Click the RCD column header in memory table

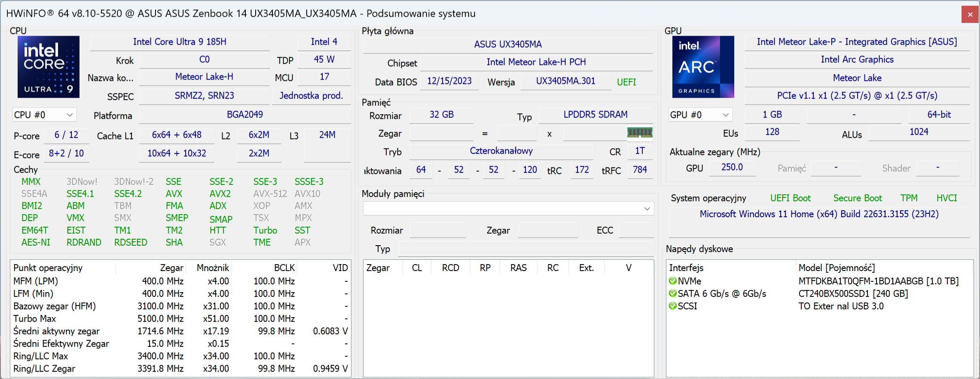tap(451, 268)
